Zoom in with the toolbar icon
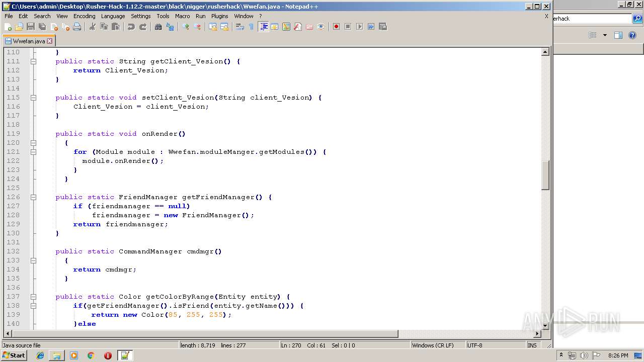Image resolution: width=644 pixels, height=362 pixels. tap(186, 27)
